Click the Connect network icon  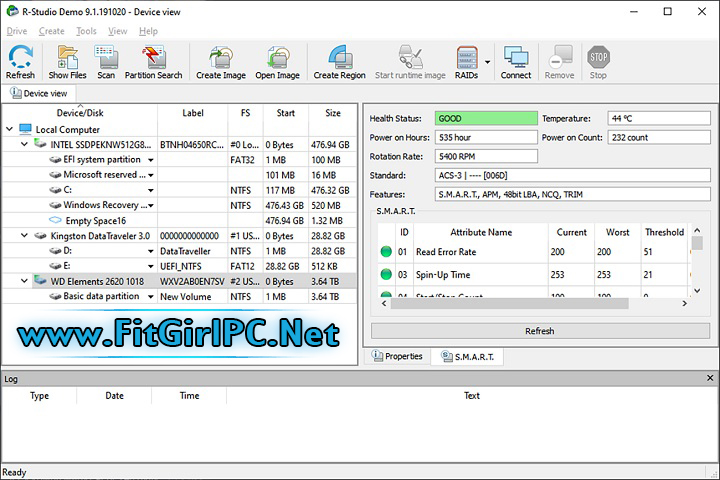click(x=516, y=62)
